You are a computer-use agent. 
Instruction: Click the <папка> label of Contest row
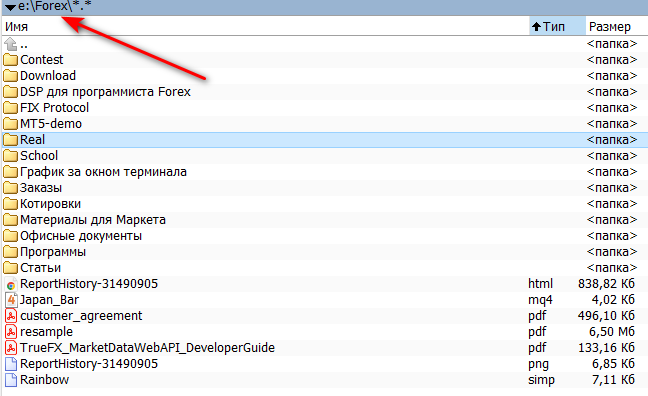pos(612,60)
